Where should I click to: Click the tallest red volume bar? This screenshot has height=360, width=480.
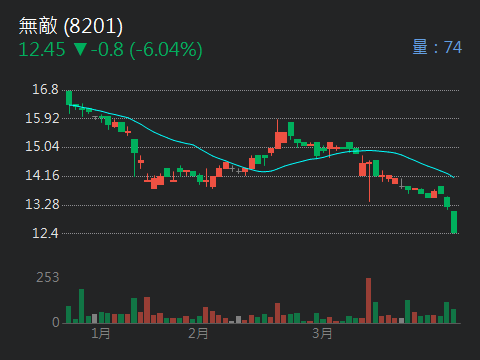click(x=368, y=300)
